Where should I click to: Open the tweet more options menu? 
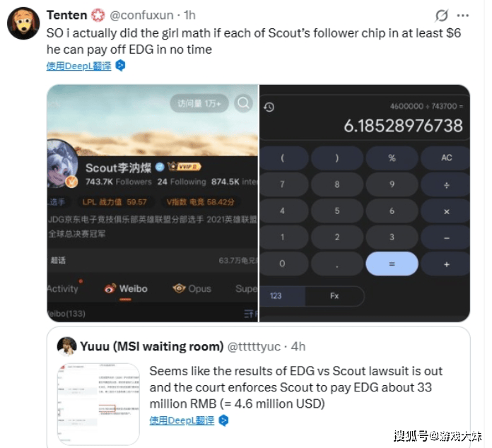[462, 16]
